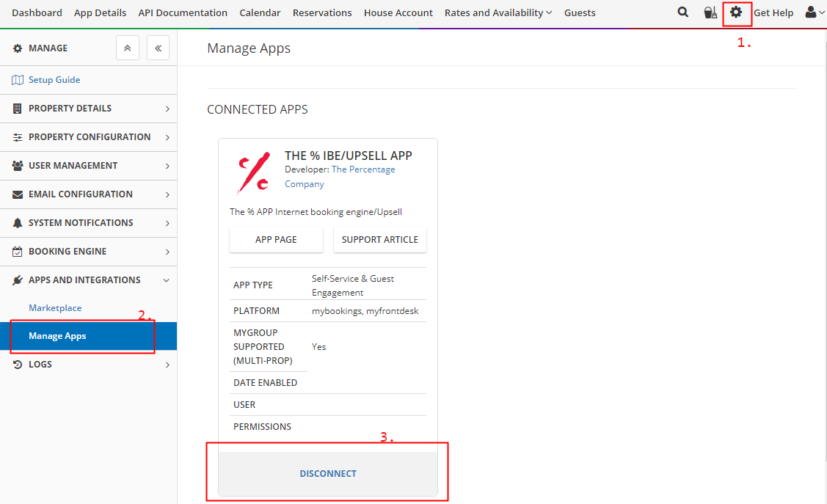The width and height of the screenshot is (827, 504).
Task: Click the Setup Guide map icon
Action: click(x=18, y=80)
